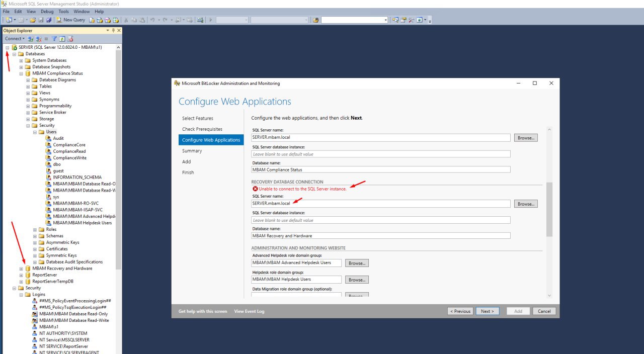The height and width of the screenshot is (354, 644).
Task: Collapse the SERVER root node
Action: pyautogui.click(x=8, y=47)
